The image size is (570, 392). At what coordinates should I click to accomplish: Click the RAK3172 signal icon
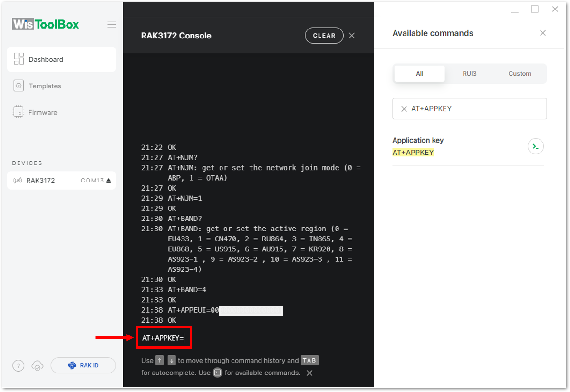(x=18, y=181)
